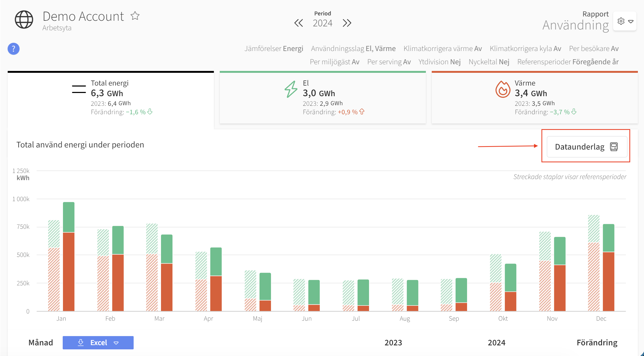Click the 2024 period label
Screen dimensions: 644x356
pyautogui.click(x=322, y=23)
